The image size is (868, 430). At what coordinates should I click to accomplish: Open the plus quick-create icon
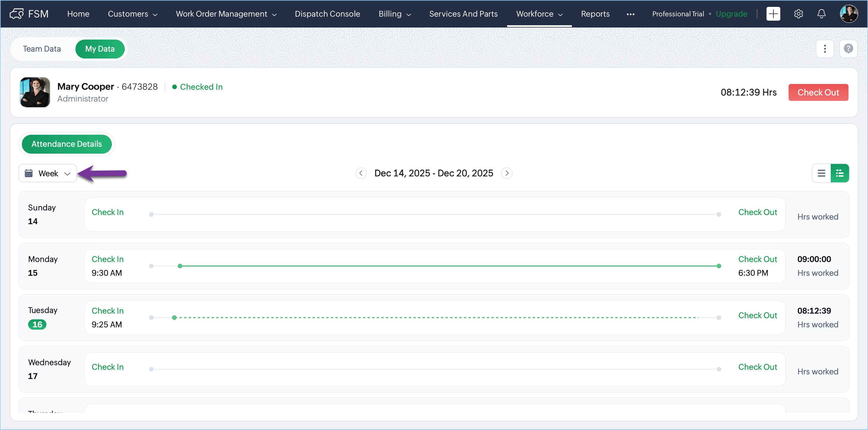(773, 14)
